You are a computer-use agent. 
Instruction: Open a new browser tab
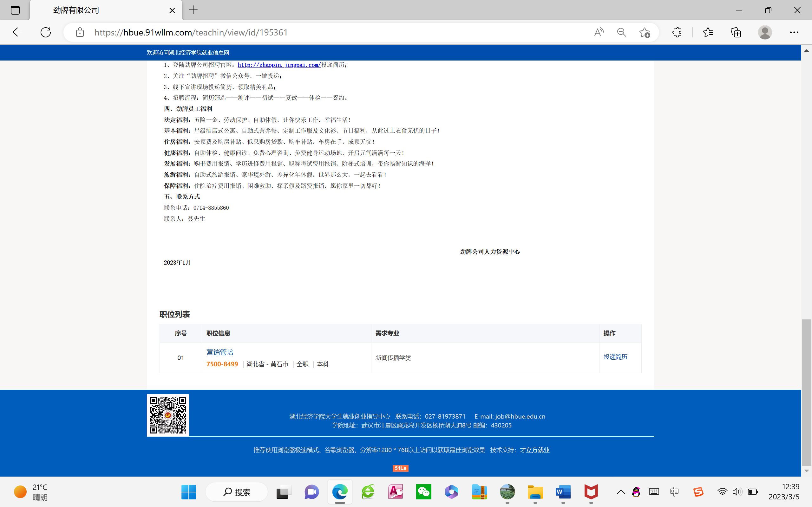[x=193, y=10]
